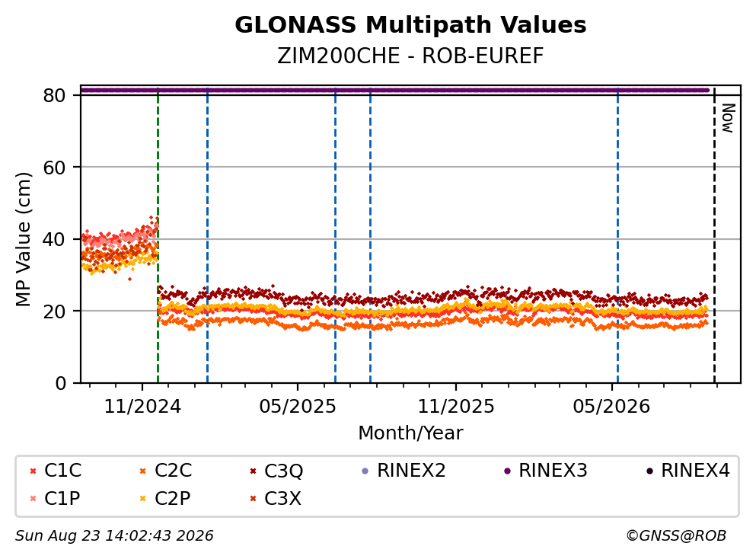The width and height of the screenshot is (756, 559).
Task: Select the C1P legend label
Action: [62, 498]
